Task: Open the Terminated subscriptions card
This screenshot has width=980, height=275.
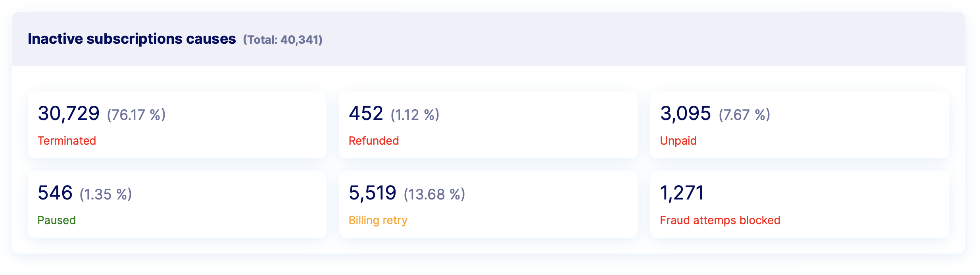Action: coord(177,125)
